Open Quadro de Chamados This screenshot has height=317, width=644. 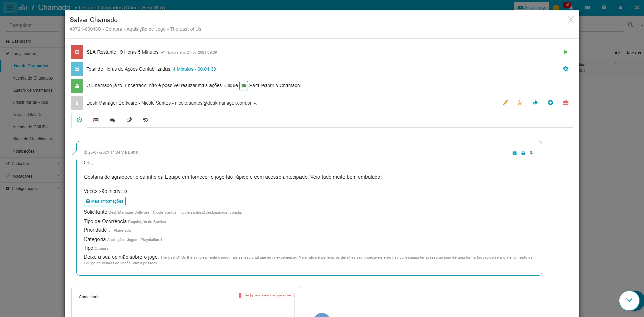[x=32, y=90]
